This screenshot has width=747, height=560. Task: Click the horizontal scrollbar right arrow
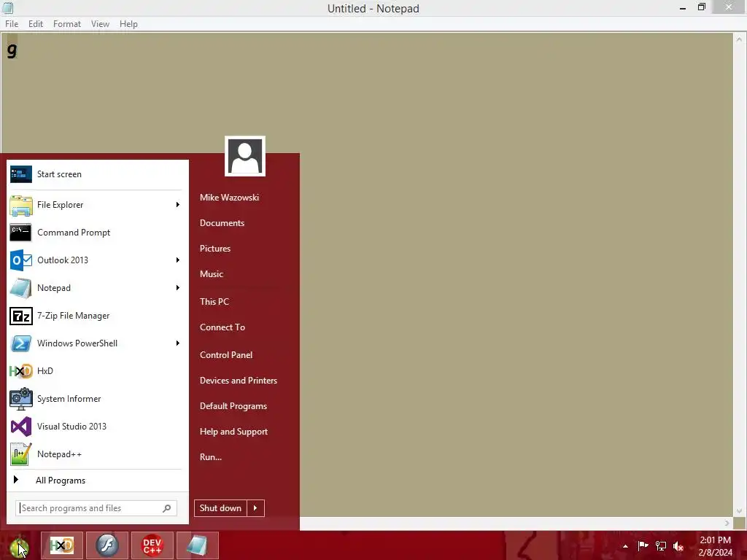[727, 524]
